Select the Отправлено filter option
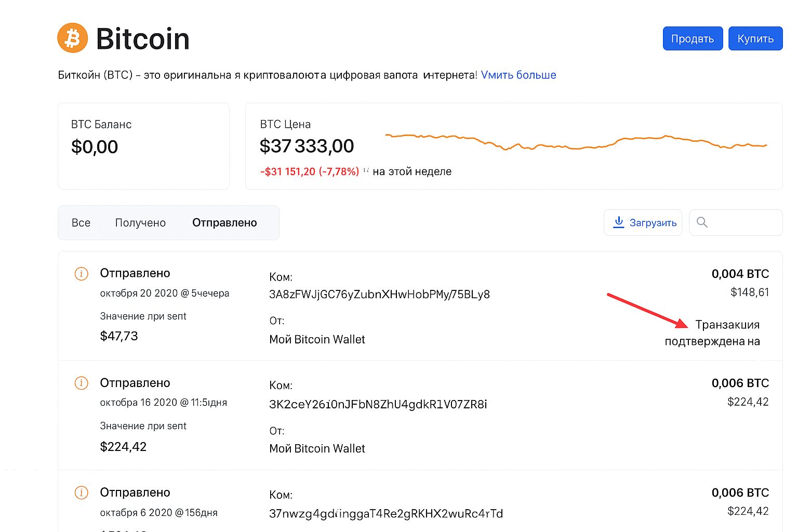Image resolution: width=798 pixels, height=532 pixels. [x=224, y=222]
